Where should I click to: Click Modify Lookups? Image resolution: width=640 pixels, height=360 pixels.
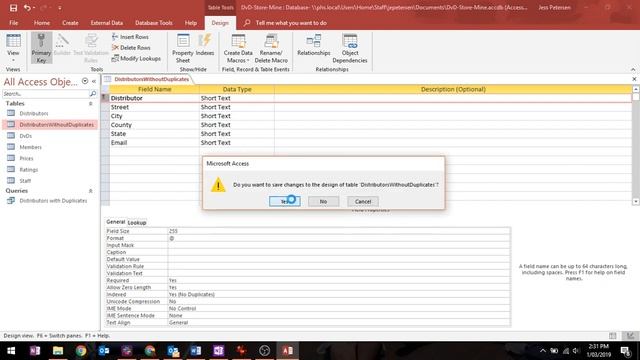coord(136,58)
